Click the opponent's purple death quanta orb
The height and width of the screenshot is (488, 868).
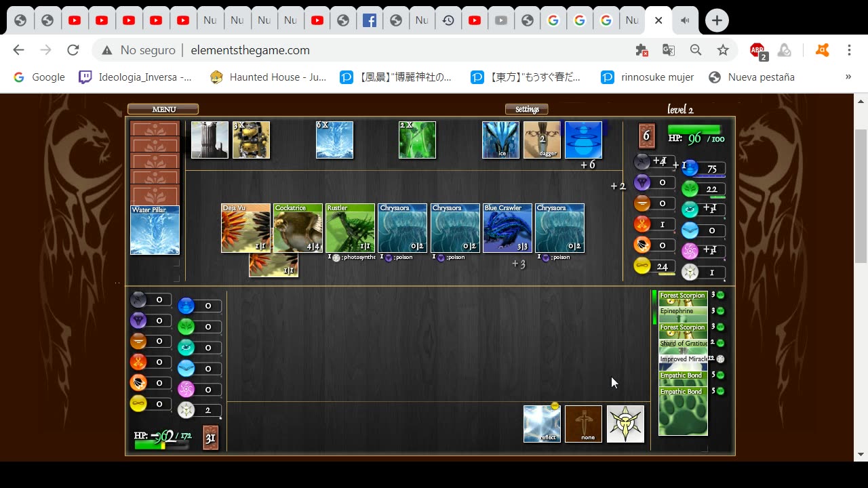[x=642, y=182]
